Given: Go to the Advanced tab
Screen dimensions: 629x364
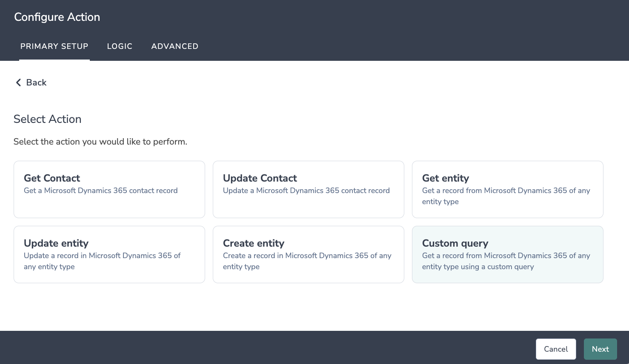Looking at the screenshot, I should coord(174,46).
